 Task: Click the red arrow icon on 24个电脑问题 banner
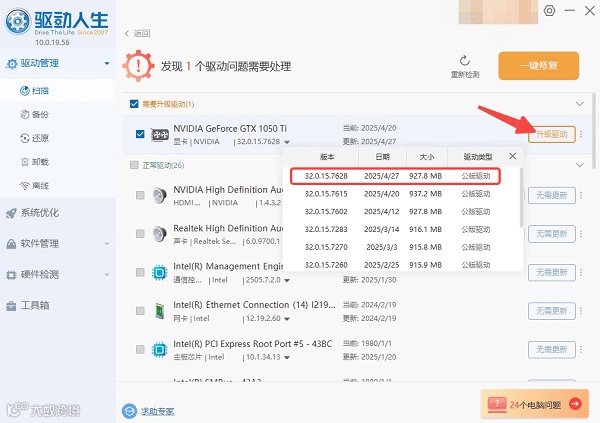coord(575,403)
